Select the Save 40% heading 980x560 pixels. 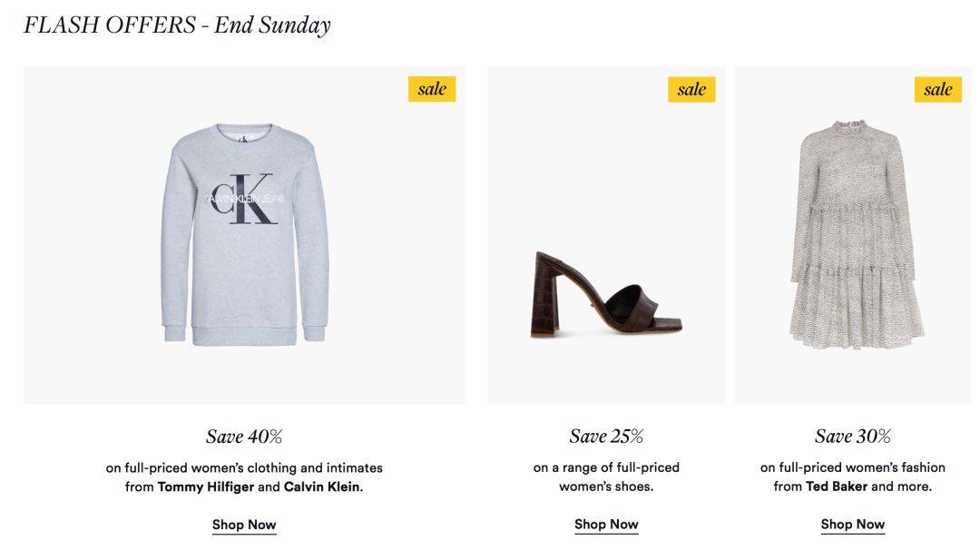point(244,437)
